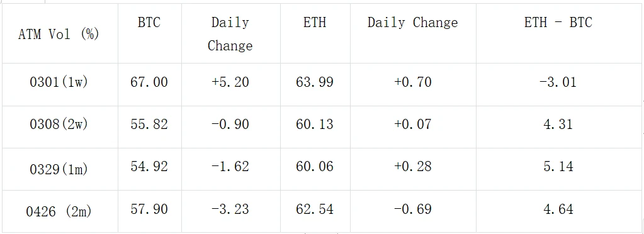Select BTC value 67.00
644x234 pixels.
pos(149,82)
